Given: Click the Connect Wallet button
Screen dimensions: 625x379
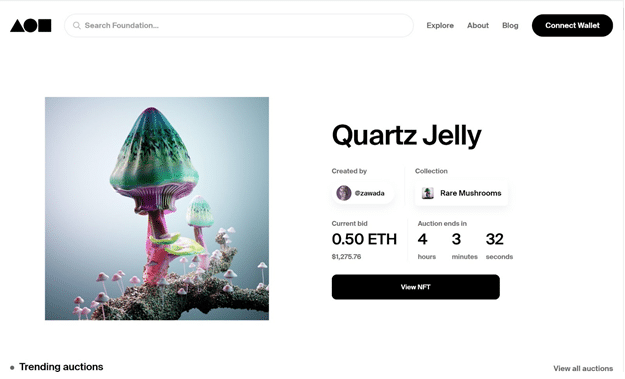Looking at the screenshot, I should pyautogui.click(x=572, y=26).
